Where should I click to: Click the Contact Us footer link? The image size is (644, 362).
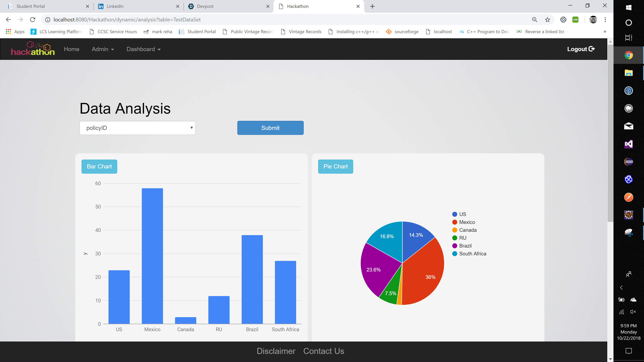coord(324,351)
